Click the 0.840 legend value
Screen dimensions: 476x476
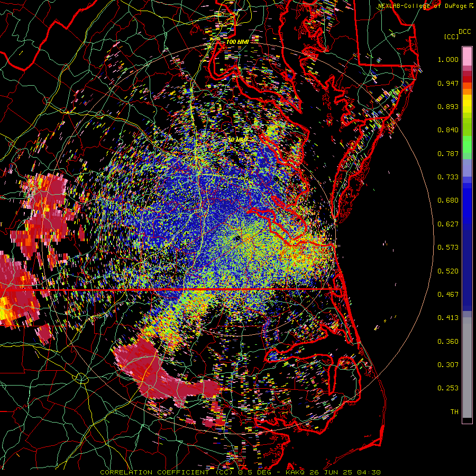tap(448, 130)
